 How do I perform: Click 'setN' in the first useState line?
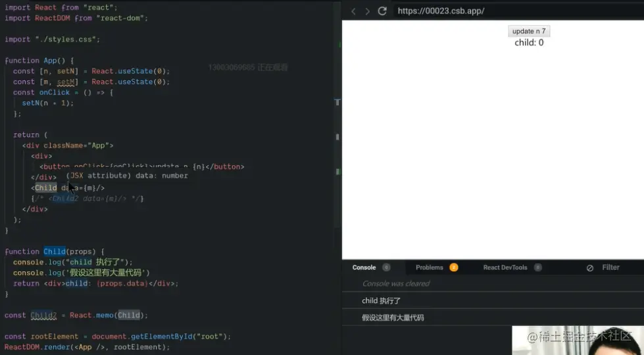point(65,71)
